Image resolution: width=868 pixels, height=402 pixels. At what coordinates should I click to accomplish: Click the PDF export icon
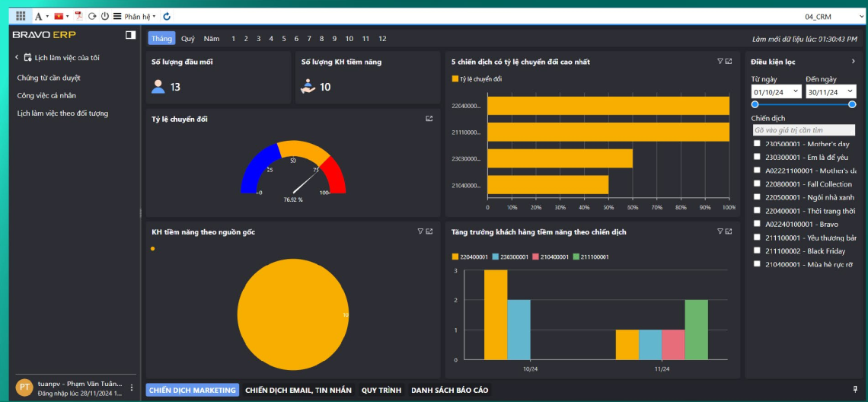(x=78, y=16)
